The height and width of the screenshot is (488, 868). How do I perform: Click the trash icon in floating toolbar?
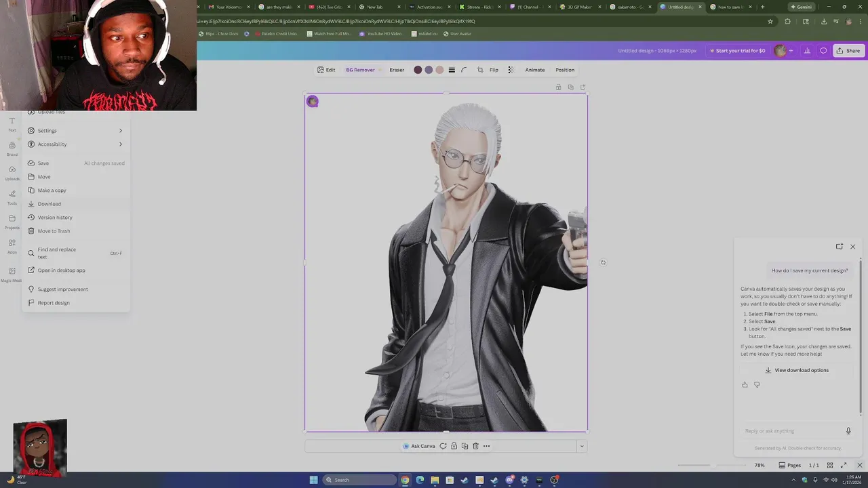click(475, 446)
